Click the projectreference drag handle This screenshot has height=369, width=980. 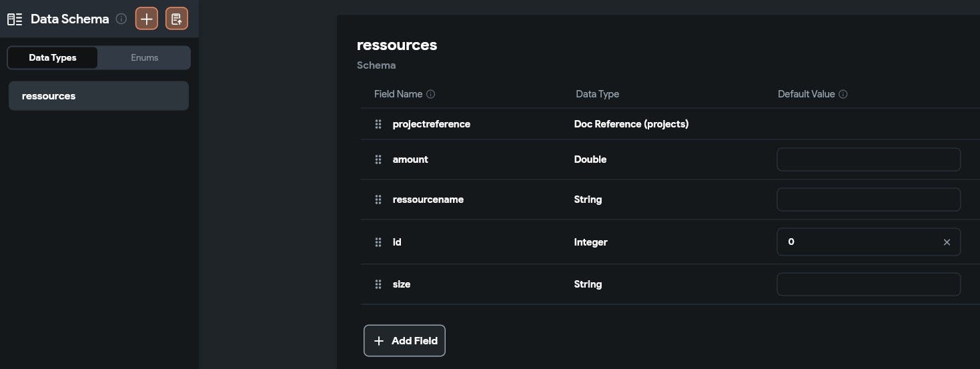pyautogui.click(x=378, y=124)
